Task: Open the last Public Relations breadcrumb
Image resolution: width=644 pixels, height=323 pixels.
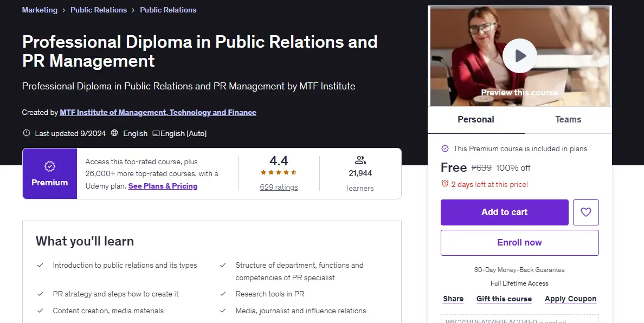Action: (168, 10)
